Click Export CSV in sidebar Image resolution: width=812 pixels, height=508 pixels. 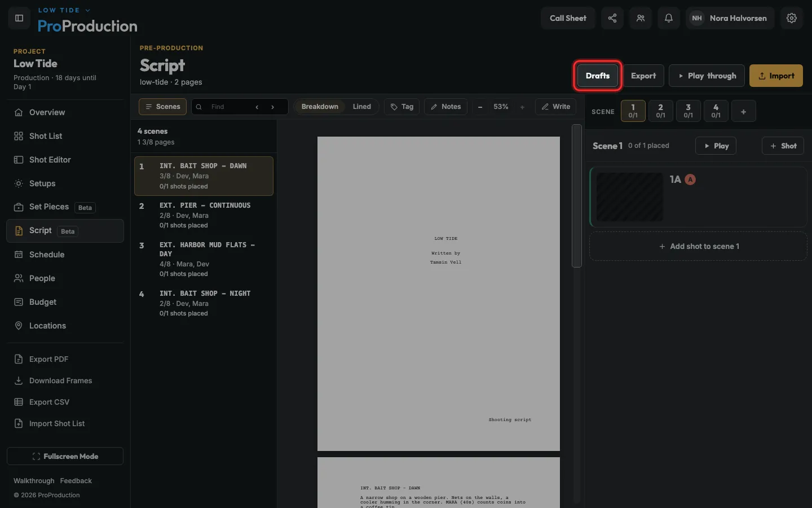65,402
